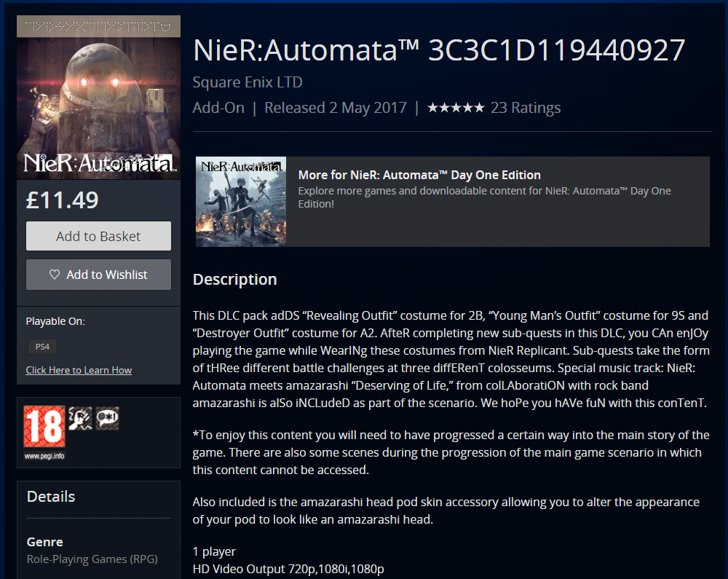Select the PS4 platform badge
Screen dimensions: 728x579
[x=43, y=347]
